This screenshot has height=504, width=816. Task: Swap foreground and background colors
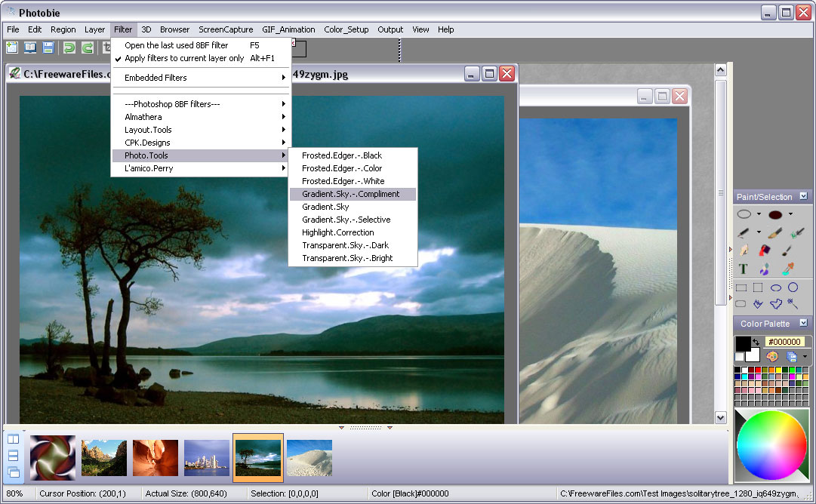coord(756,342)
